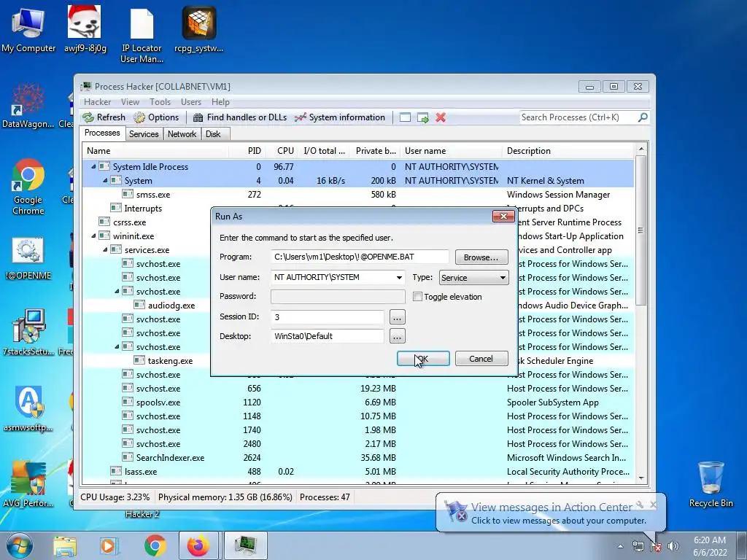Open the View menu
Image resolution: width=747 pixels, height=560 pixels.
(130, 102)
